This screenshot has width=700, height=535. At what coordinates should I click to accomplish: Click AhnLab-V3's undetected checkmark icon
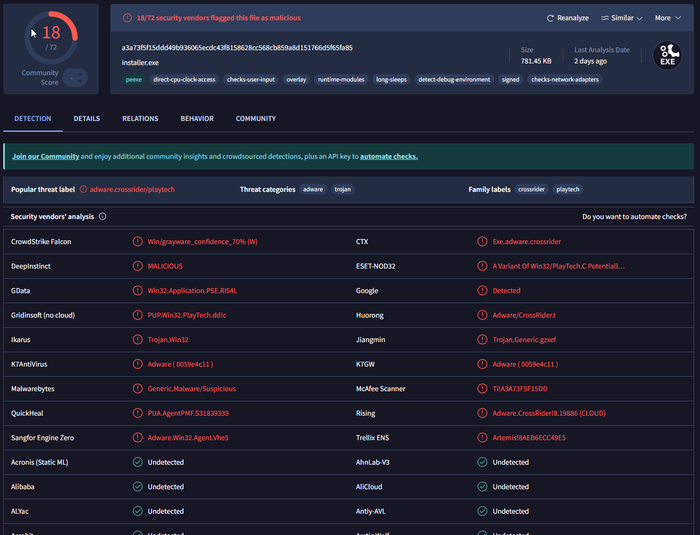(482, 462)
